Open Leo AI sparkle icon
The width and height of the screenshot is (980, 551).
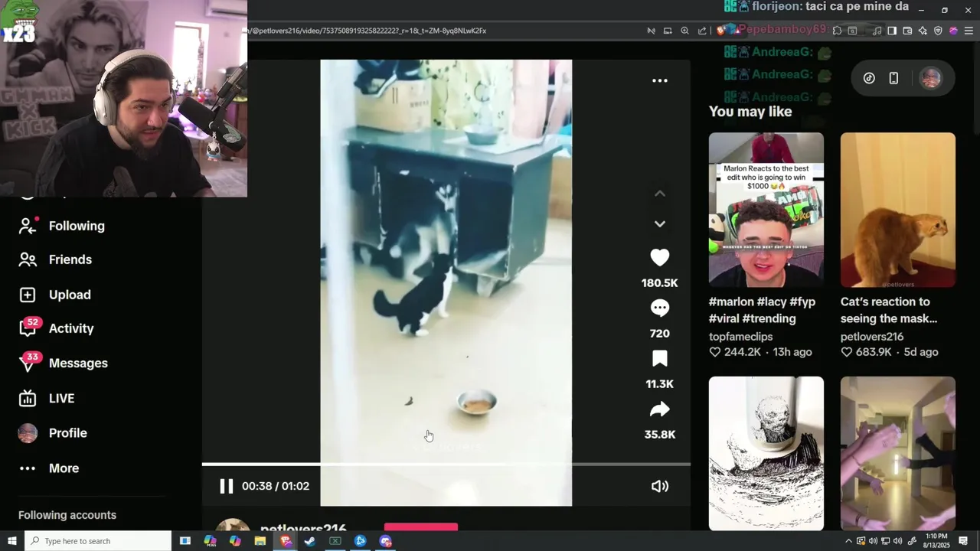[x=923, y=31]
